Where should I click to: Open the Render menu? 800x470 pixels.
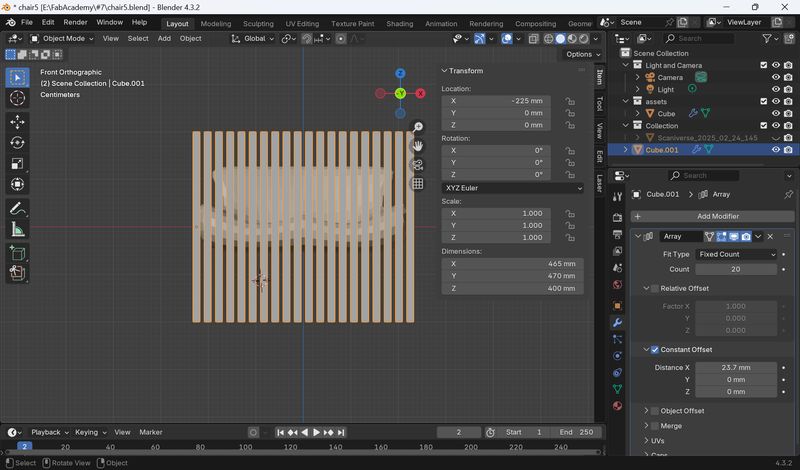click(x=75, y=22)
